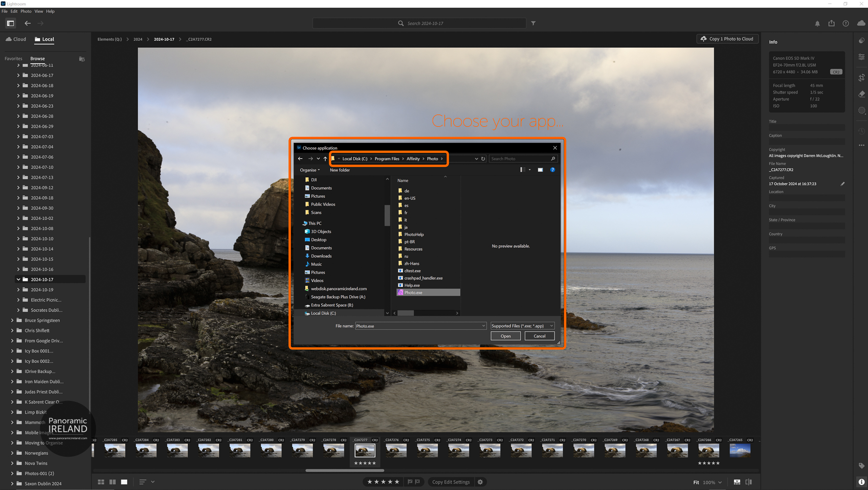Go back with the Lightroom back arrow
Screen dimensions: 868x490
pyautogui.click(x=27, y=23)
